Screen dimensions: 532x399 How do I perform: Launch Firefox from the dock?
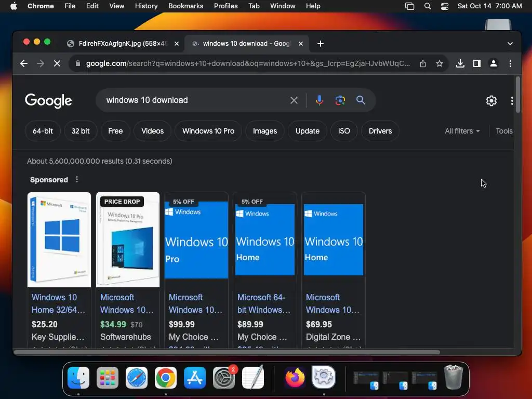click(295, 378)
